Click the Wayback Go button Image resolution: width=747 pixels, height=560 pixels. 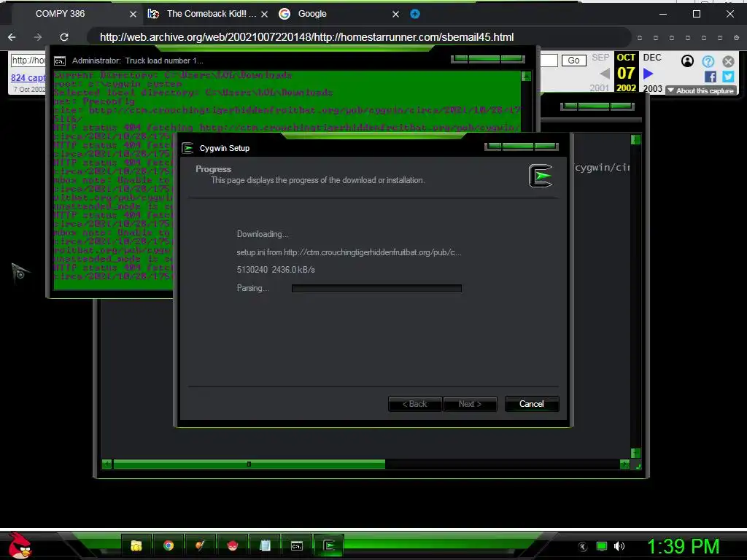click(573, 60)
